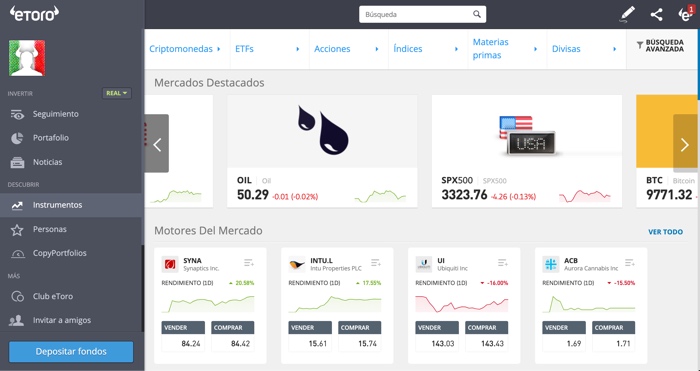Click the ACB Aurora Cannabis logo icon

point(551,264)
